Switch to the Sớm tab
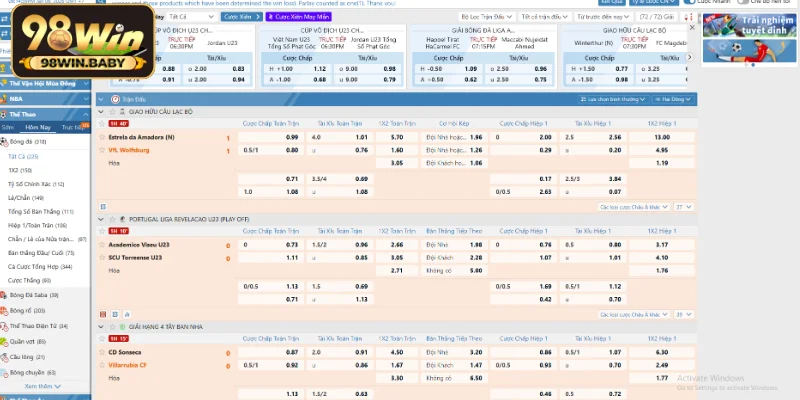 [x=8, y=128]
